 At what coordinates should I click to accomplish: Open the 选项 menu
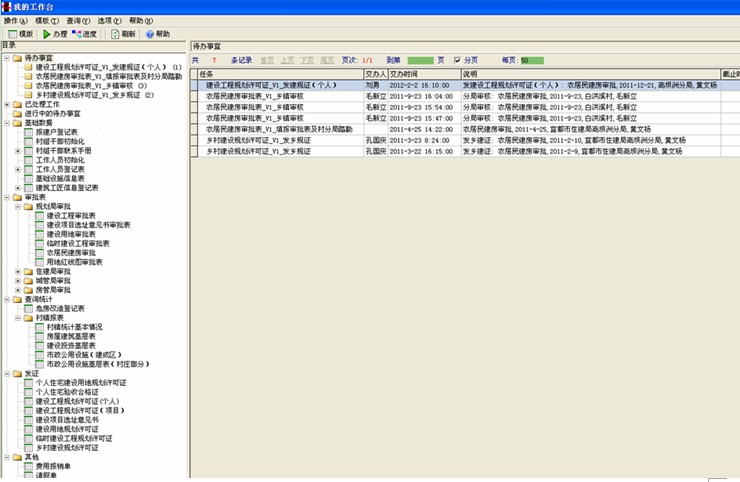pos(109,20)
